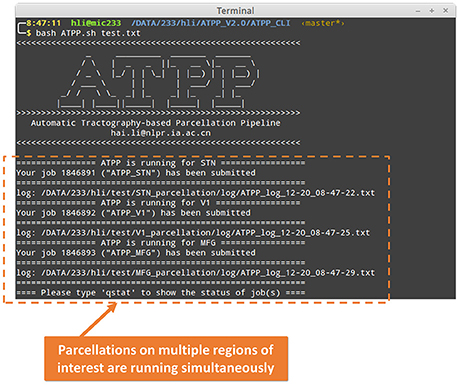Maximize the Terminal window with plus icon

[432, 11]
